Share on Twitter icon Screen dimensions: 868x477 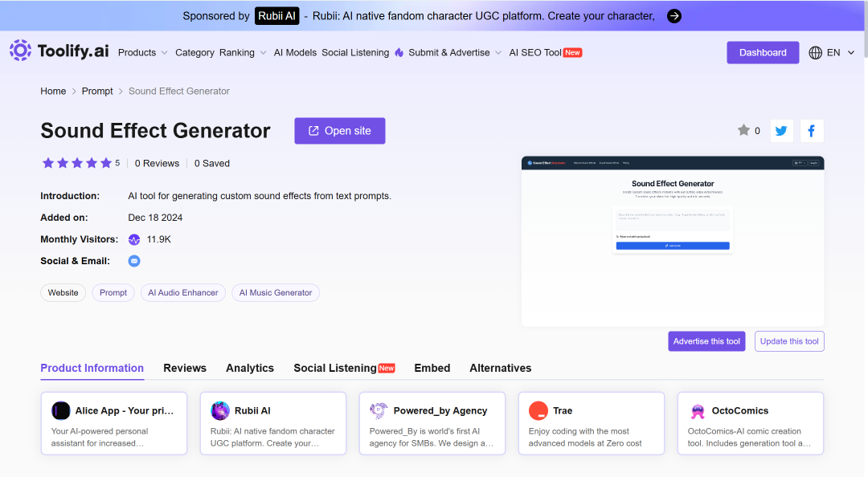(782, 131)
